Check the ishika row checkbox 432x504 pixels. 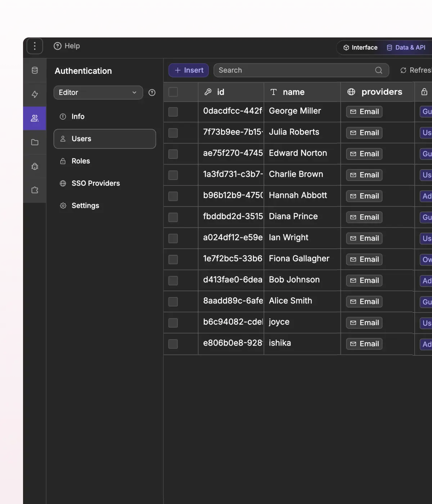coord(173,344)
